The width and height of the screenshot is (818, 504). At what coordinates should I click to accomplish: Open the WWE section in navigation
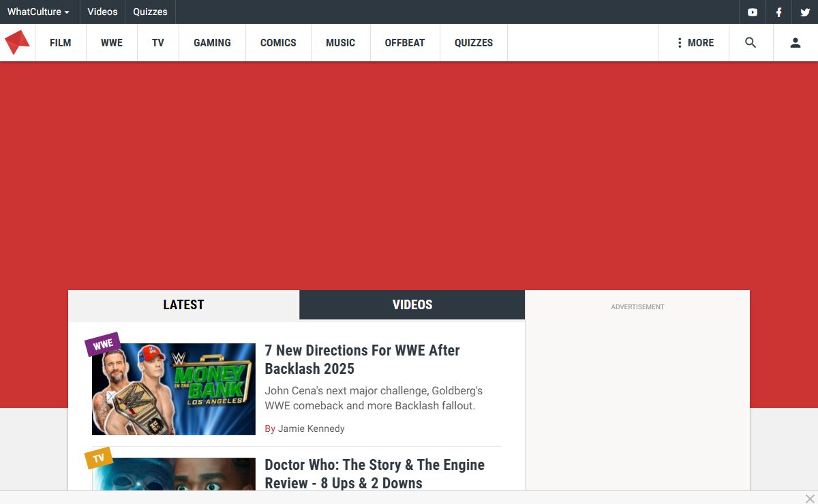112,42
